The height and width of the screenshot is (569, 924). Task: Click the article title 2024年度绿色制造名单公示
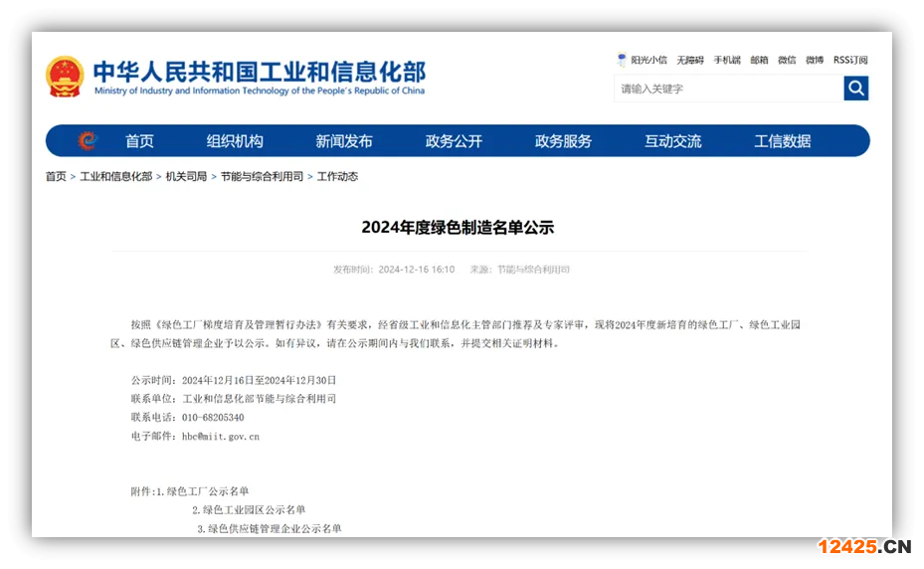point(458,227)
